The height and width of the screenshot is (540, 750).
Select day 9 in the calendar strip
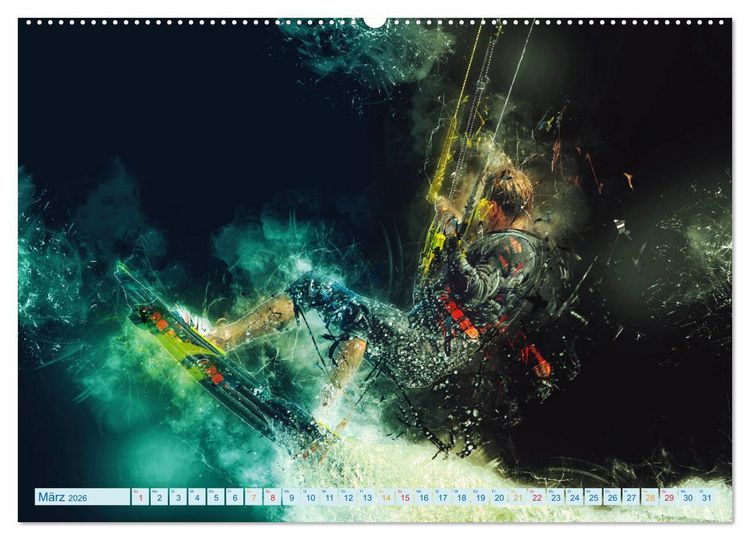click(291, 497)
